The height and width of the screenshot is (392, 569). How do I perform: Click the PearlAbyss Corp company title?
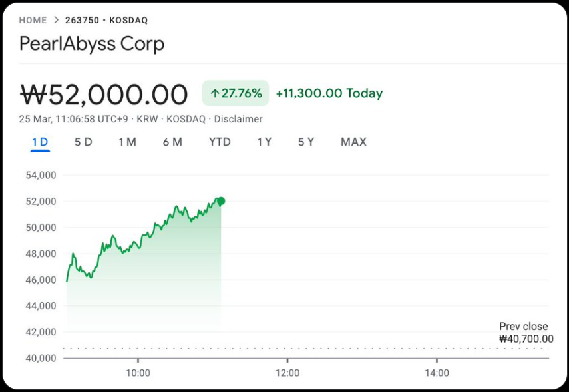pos(92,44)
